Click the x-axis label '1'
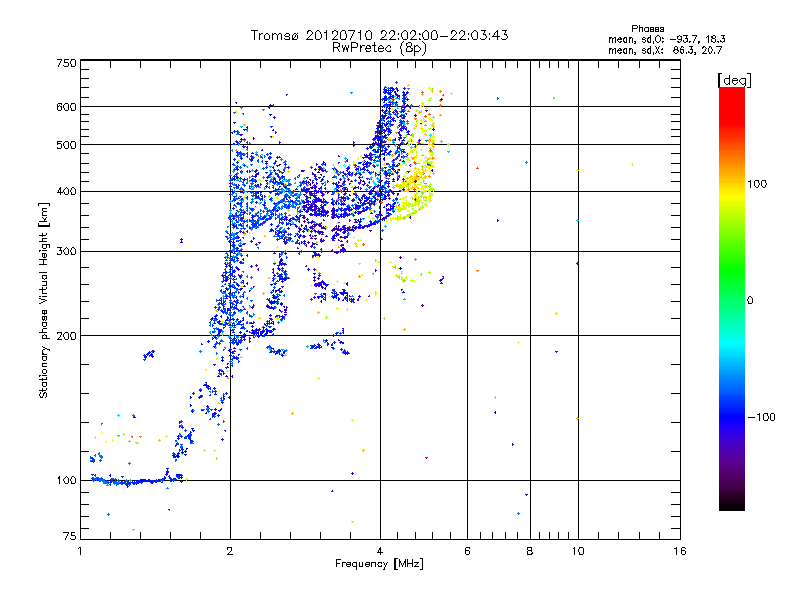The width and height of the screenshot is (800, 600). pyautogui.click(x=80, y=551)
